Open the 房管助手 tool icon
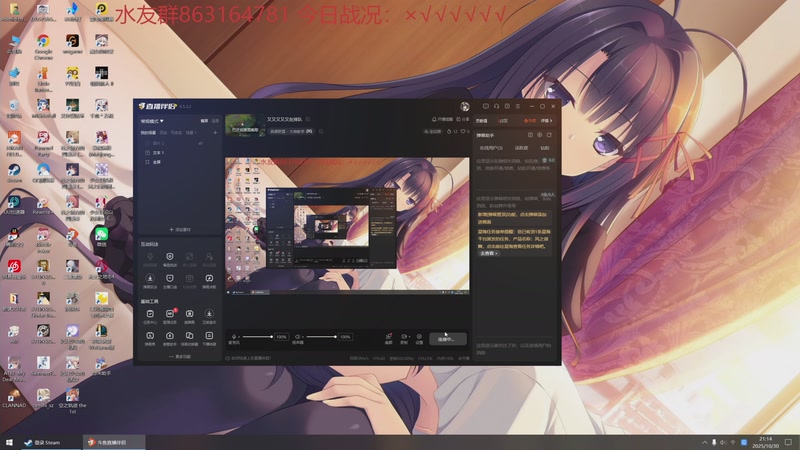The width and height of the screenshot is (800, 450). tap(169, 336)
